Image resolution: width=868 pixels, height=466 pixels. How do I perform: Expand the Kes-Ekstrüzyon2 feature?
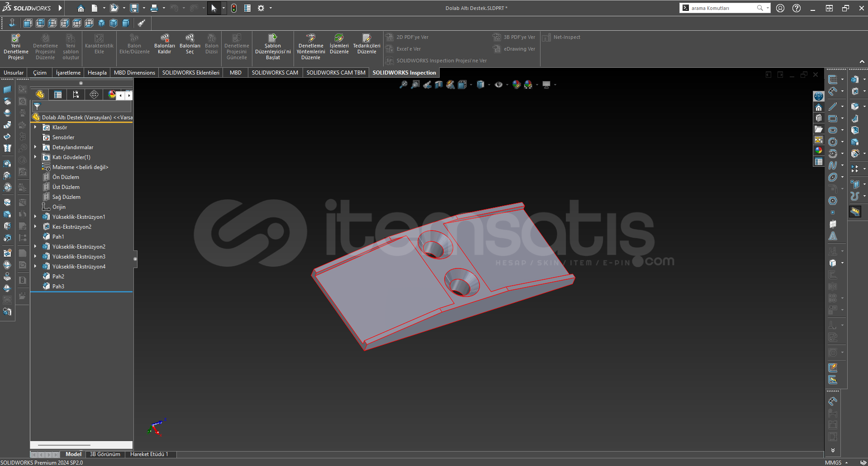(35, 227)
